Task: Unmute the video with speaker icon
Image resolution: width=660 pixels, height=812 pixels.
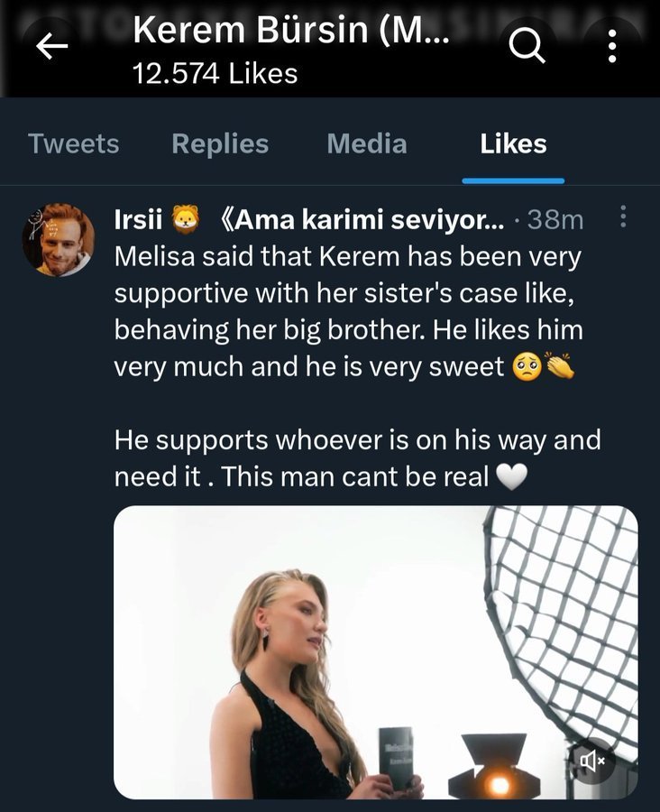Action: [592, 761]
